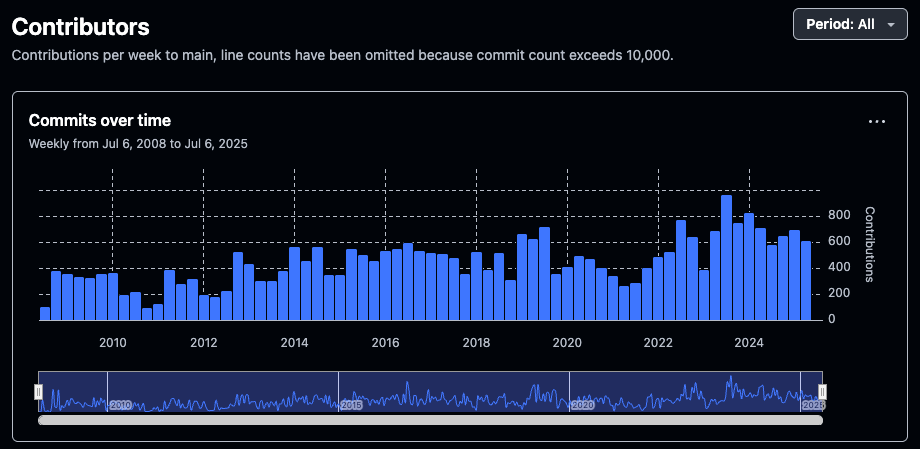
Task: Click the caret arrow in Period button
Action: tap(890, 25)
